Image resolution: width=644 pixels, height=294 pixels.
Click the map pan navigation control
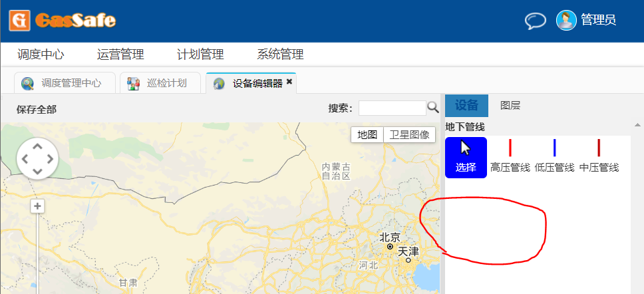[x=38, y=159]
